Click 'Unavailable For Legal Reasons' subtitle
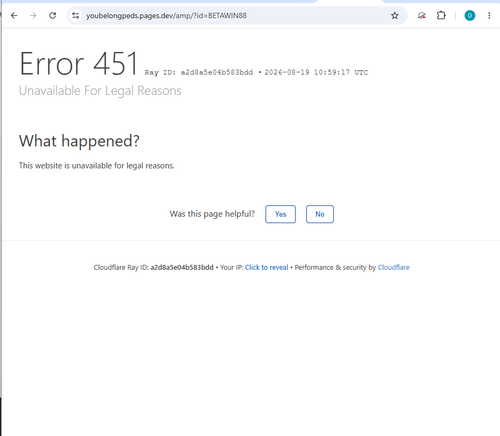This screenshot has height=436, width=500. point(100,91)
